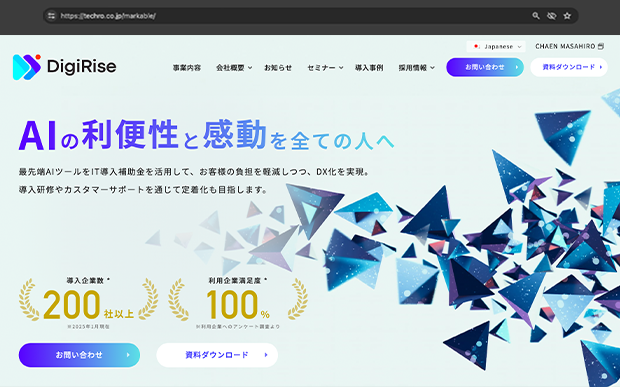Open the search magnifier in address bar
This screenshot has height=387, width=620.
pyautogui.click(x=536, y=16)
